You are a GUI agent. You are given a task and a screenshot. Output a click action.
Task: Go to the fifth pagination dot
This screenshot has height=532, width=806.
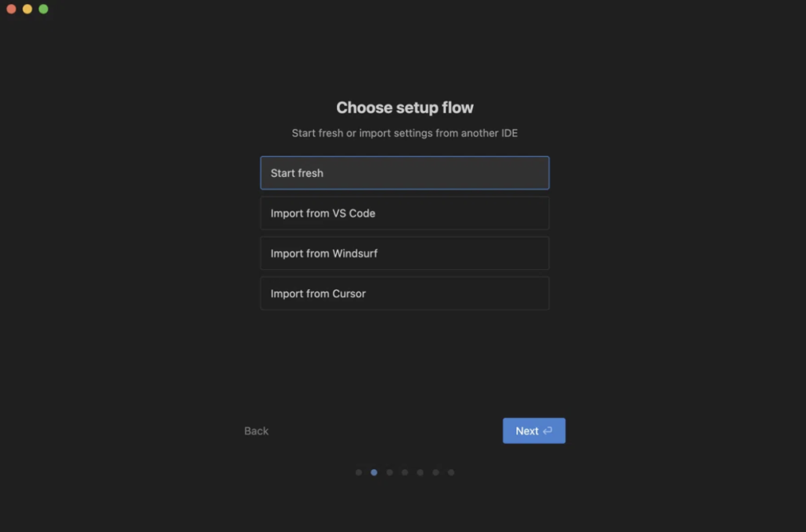point(420,473)
